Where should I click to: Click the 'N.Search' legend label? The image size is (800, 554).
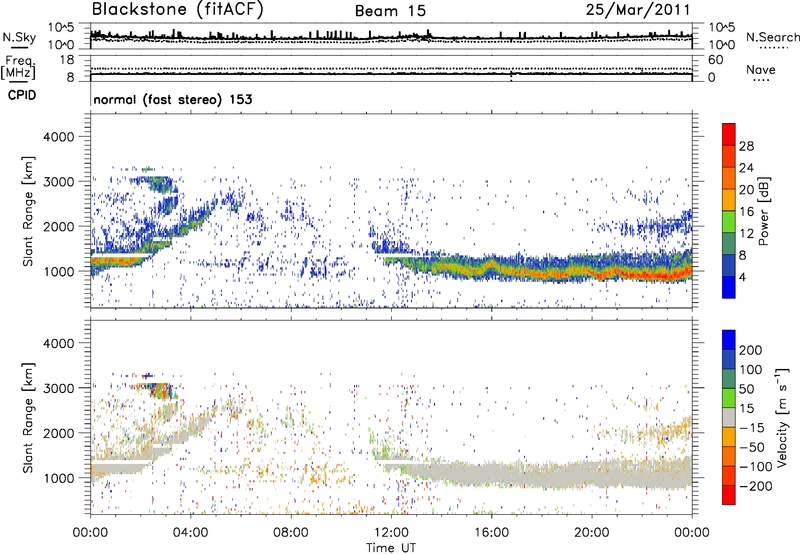click(773, 37)
